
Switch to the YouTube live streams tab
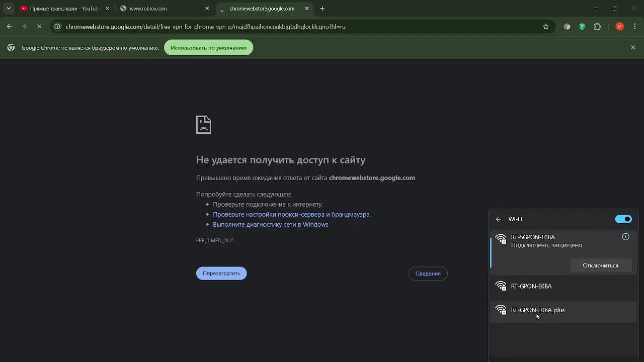tap(64, 9)
